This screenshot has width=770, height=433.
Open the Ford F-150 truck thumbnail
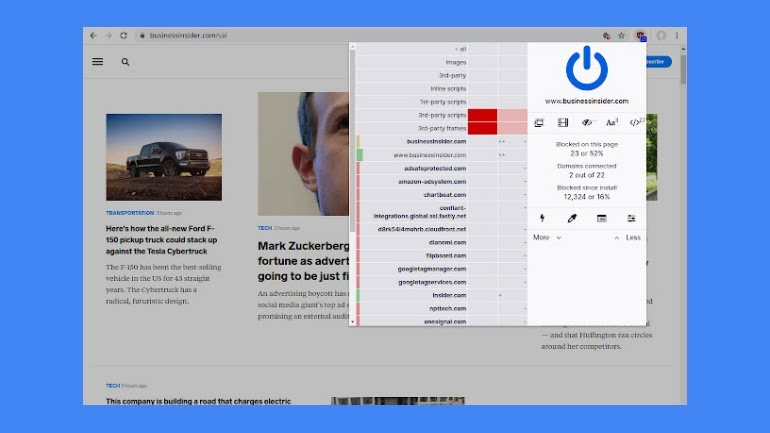pos(164,157)
